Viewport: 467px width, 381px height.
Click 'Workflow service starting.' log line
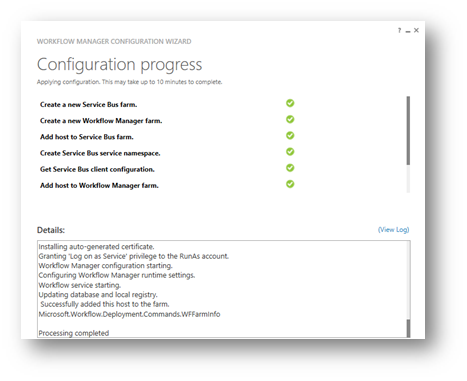pyautogui.click(x=80, y=285)
